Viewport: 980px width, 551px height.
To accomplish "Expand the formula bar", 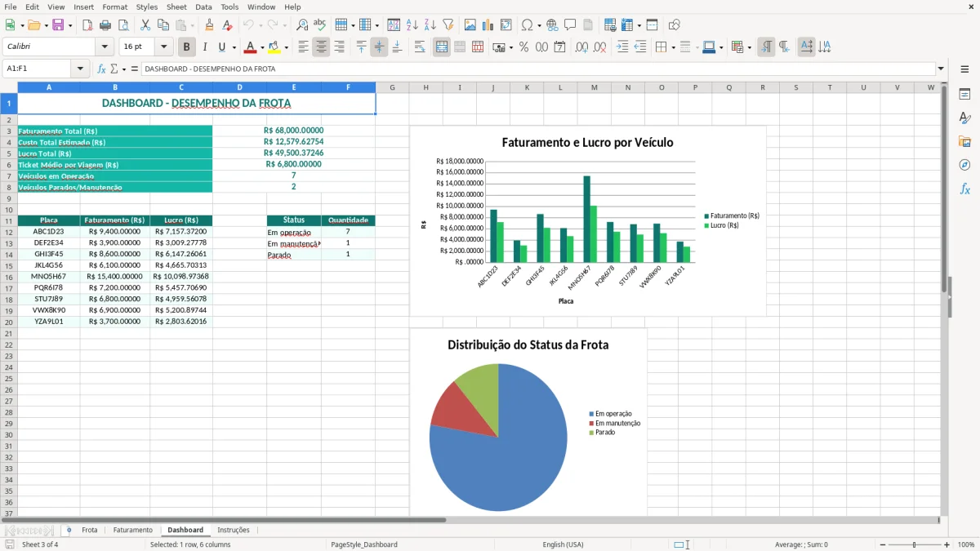I will point(941,69).
